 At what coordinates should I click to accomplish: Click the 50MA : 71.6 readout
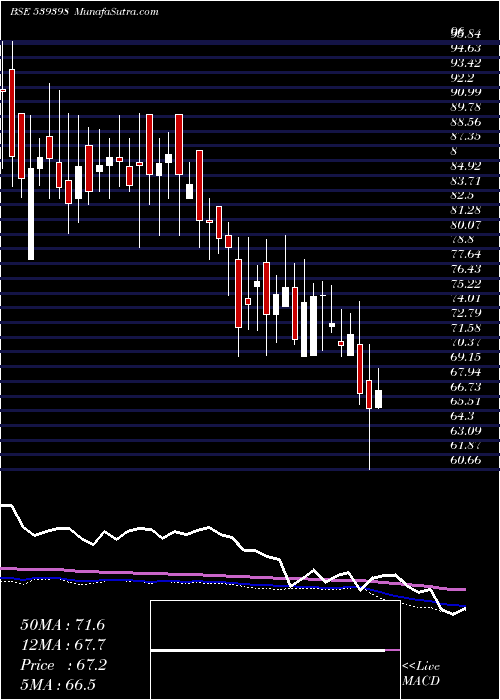coord(63,625)
